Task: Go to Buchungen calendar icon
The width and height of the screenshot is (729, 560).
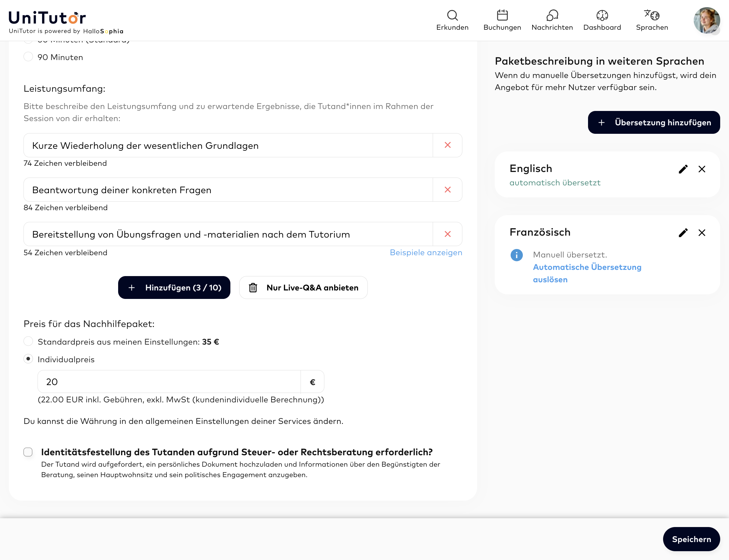Action: [502, 15]
